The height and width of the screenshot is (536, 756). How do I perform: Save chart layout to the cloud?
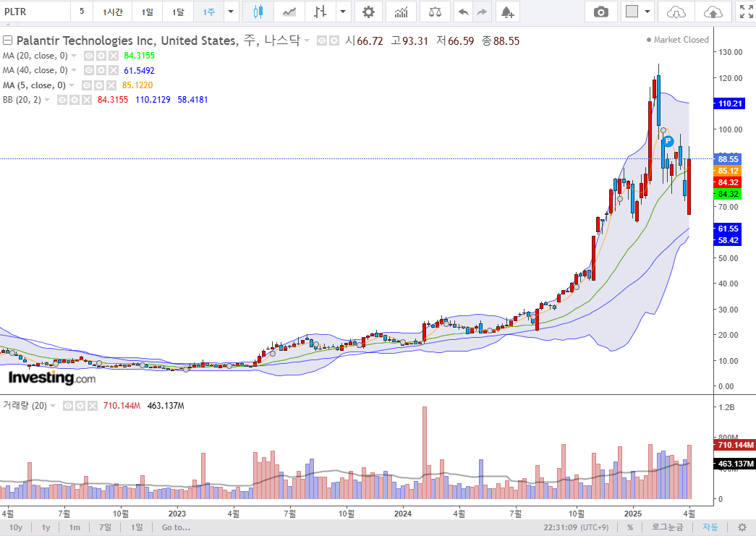click(713, 12)
